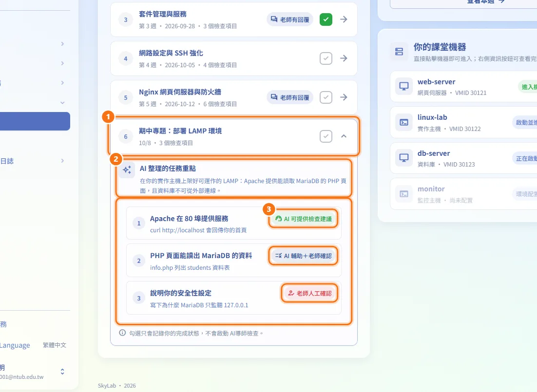Open the linux-lab machine card
Image resolution: width=537 pixels, height=392 pixels.
(x=464, y=123)
